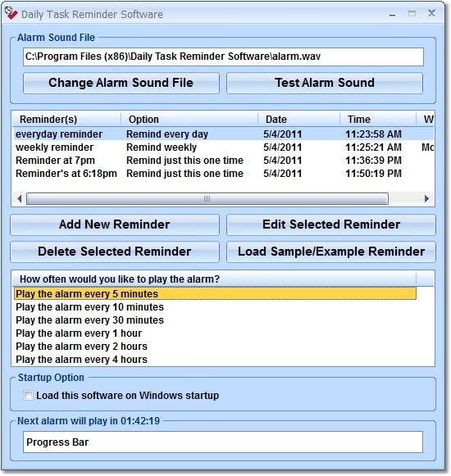The height and width of the screenshot is (476, 451).
Task: Click the horizontal scrollbar thumb
Action: [207, 199]
